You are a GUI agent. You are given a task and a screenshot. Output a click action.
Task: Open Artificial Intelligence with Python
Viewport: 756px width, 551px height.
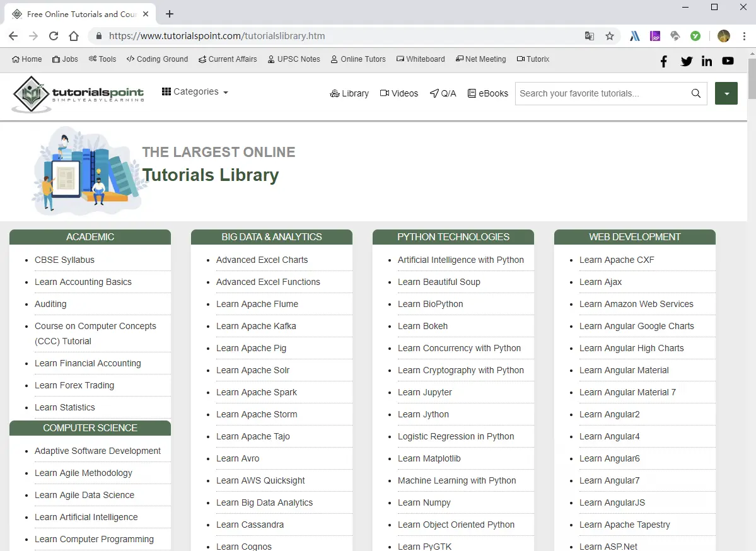point(460,260)
